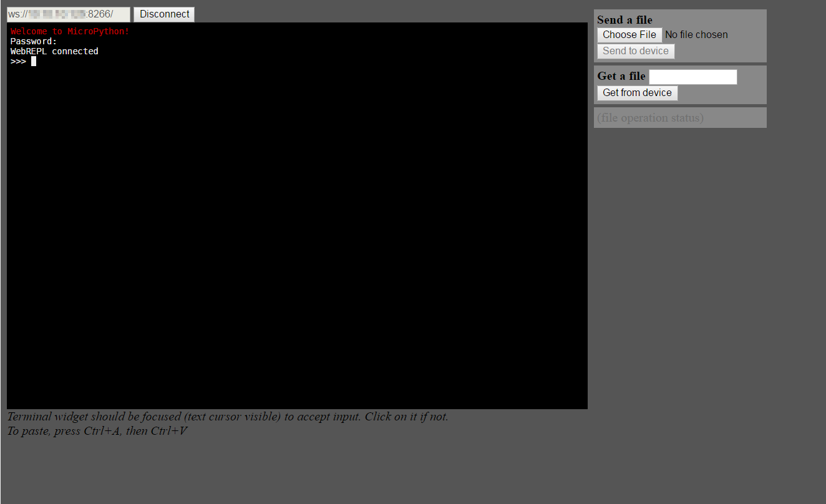
Task: Click the Disconnect button
Action: click(164, 14)
